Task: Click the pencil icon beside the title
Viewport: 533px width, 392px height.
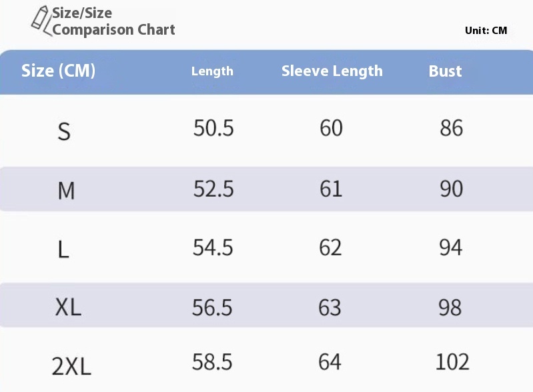Action: click(41, 21)
